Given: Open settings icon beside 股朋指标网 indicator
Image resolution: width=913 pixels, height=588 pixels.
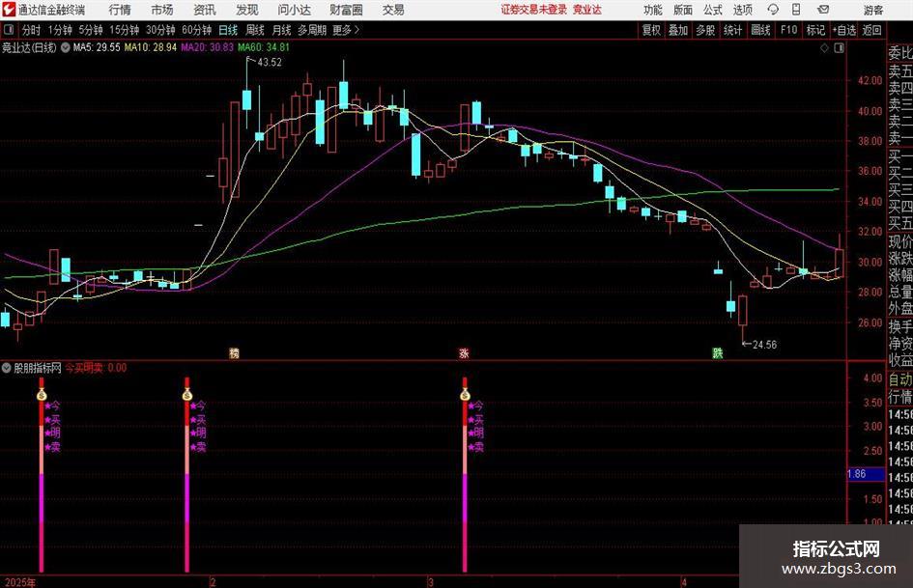Looking at the screenshot, I should [x=7, y=367].
